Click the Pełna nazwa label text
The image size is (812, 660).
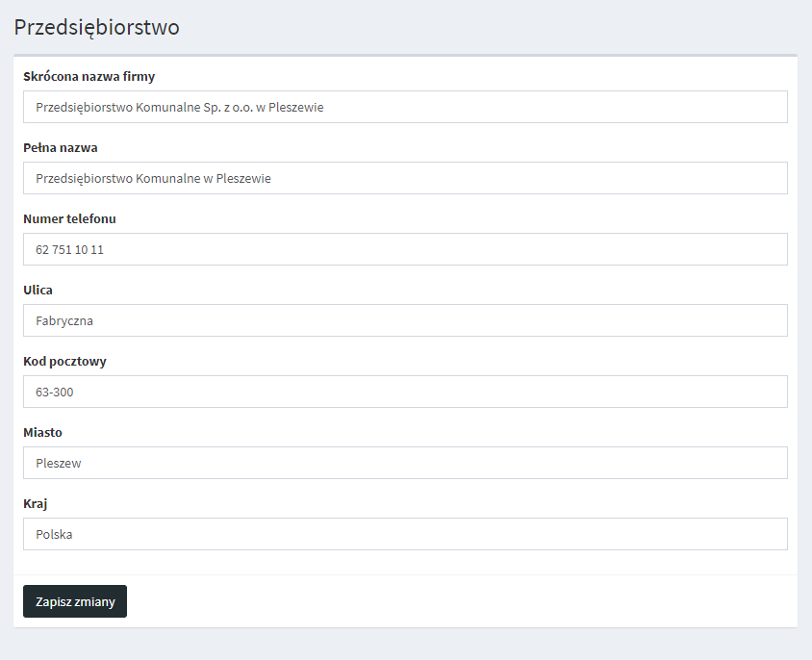click(60, 148)
